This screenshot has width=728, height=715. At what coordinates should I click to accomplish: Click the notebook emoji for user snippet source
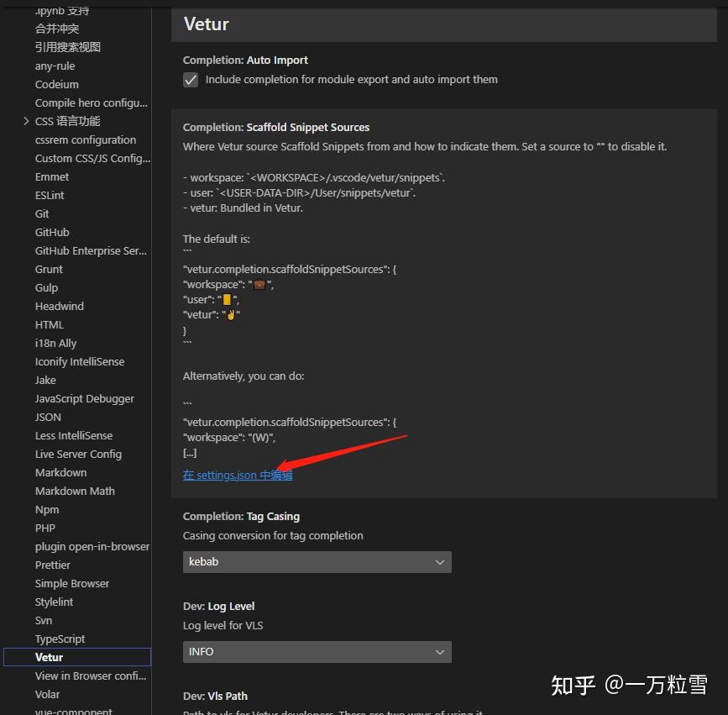(x=225, y=300)
